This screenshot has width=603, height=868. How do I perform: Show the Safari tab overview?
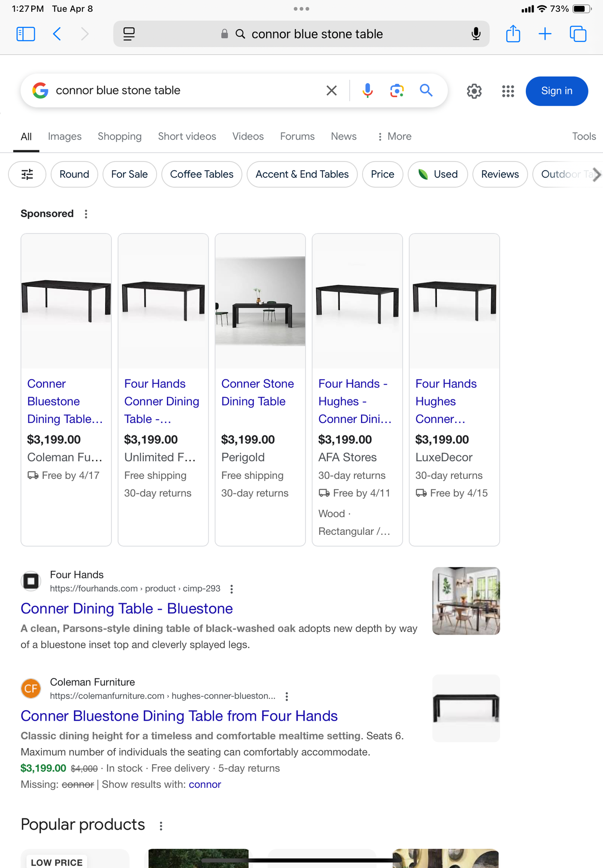pos(578,34)
